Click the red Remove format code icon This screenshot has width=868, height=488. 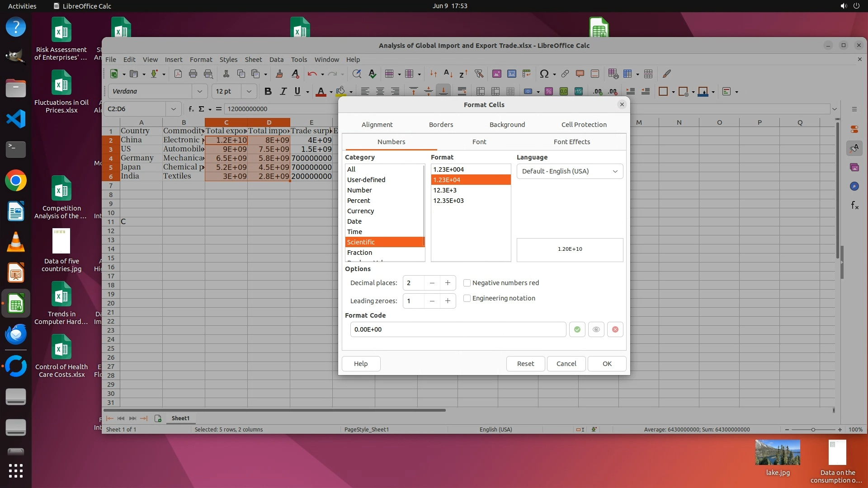[x=615, y=329]
